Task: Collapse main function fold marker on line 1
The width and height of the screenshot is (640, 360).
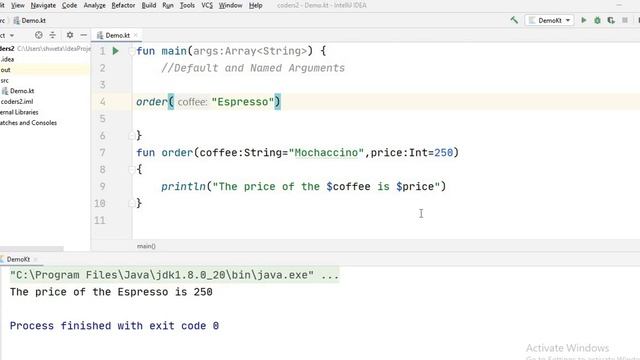Action: (131, 51)
